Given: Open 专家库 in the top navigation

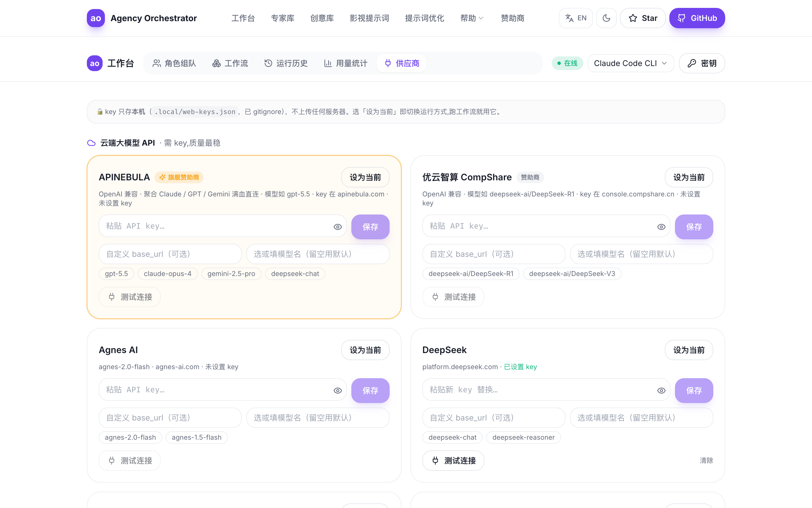Looking at the screenshot, I should pos(283,18).
